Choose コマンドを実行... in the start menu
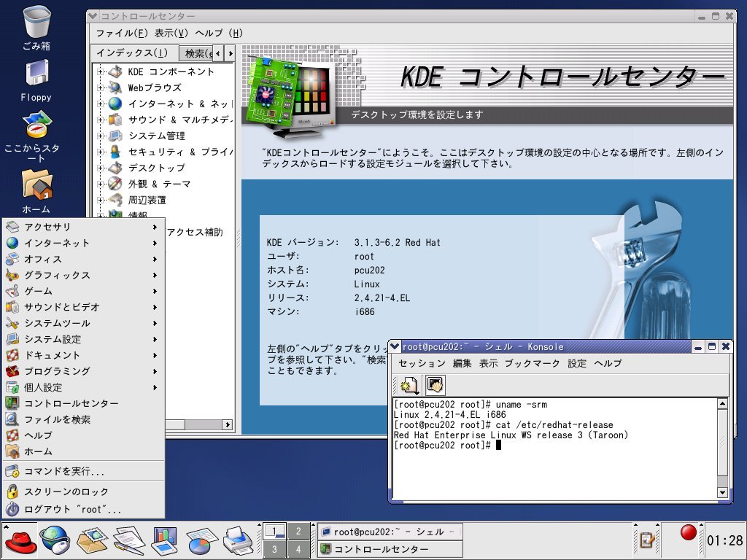 [x=83, y=472]
